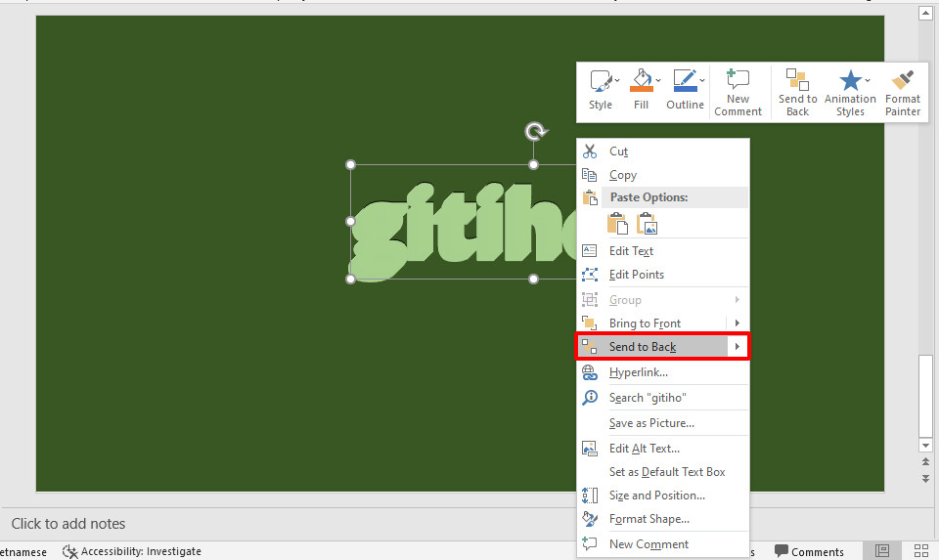Expand the Animation Styles dropdown arrow
Viewport: 939px width, 560px height.
tap(868, 80)
